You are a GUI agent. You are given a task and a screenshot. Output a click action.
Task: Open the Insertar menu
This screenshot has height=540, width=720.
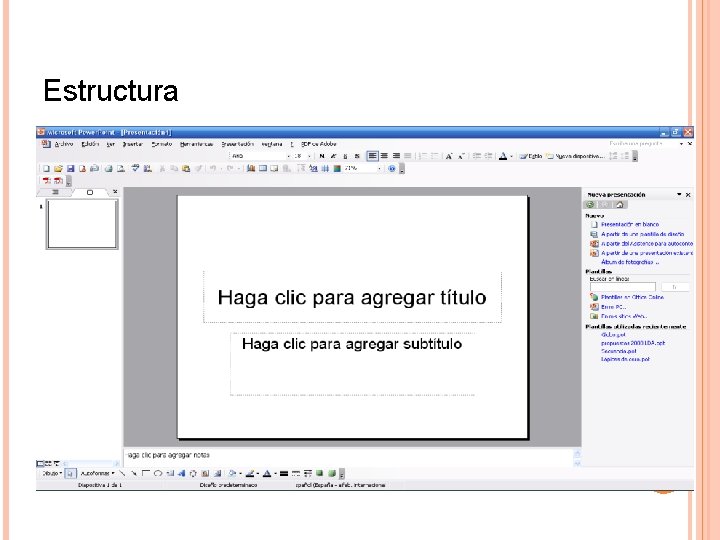tap(133, 144)
